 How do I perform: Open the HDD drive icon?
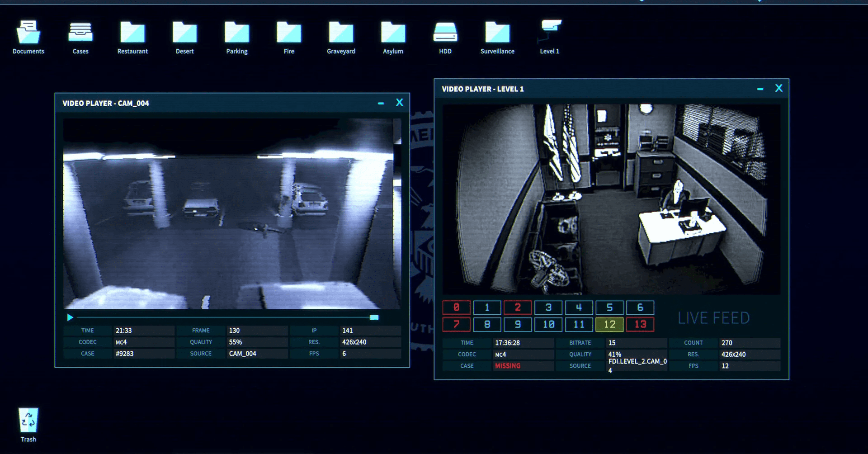click(x=445, y=33)
